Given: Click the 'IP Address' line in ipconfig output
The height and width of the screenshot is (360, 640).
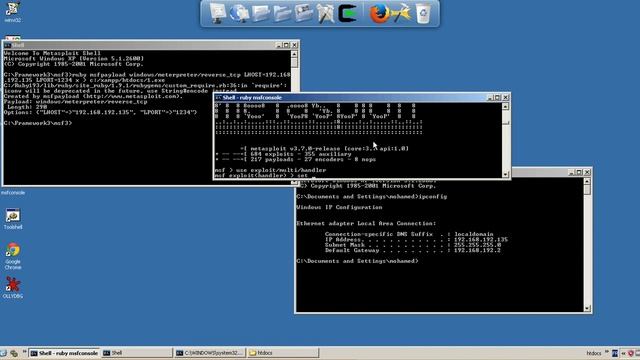Looking at the screenshot, I should click(x=416, y=240).
